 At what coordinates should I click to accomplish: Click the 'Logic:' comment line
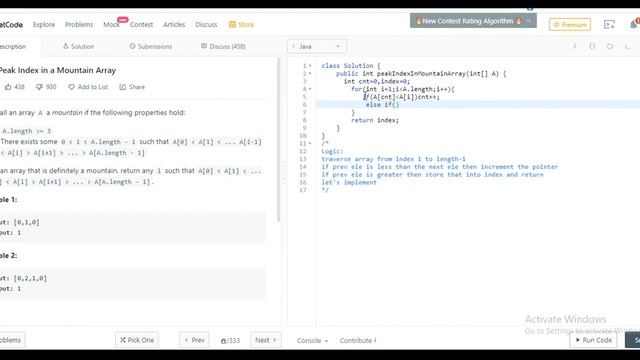(x=332, y=151)
